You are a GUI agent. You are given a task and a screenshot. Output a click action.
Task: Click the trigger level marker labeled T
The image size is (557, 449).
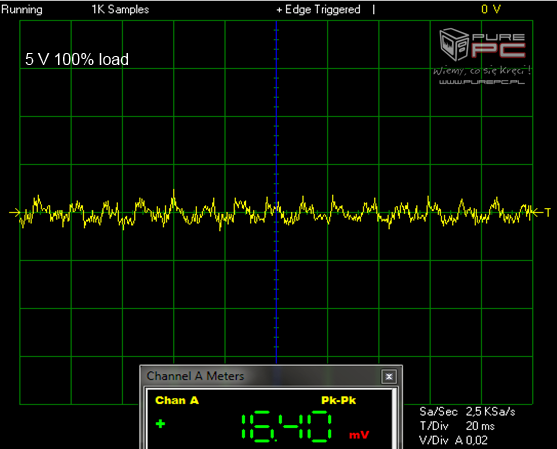point(542,212)
